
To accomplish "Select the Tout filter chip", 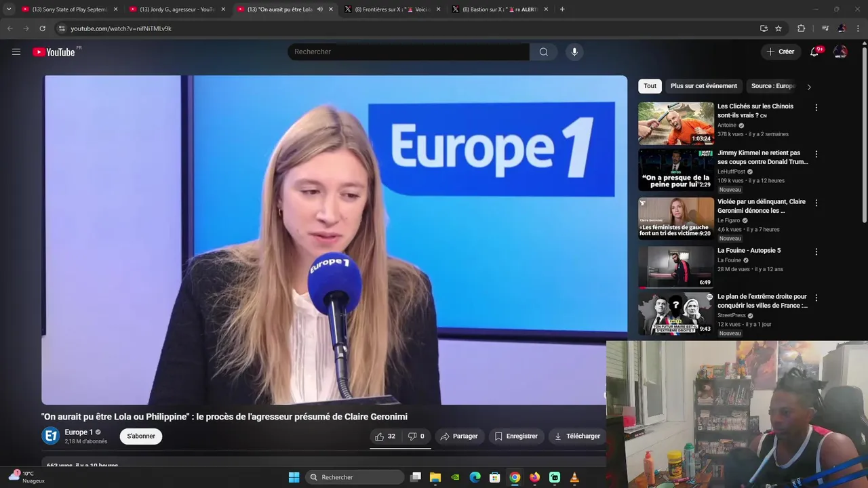I will 650,86.
